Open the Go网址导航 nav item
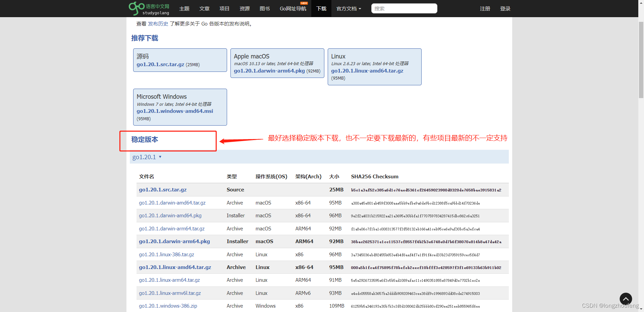The width and height of the screenshot is (644, 312). click(293, 8)
